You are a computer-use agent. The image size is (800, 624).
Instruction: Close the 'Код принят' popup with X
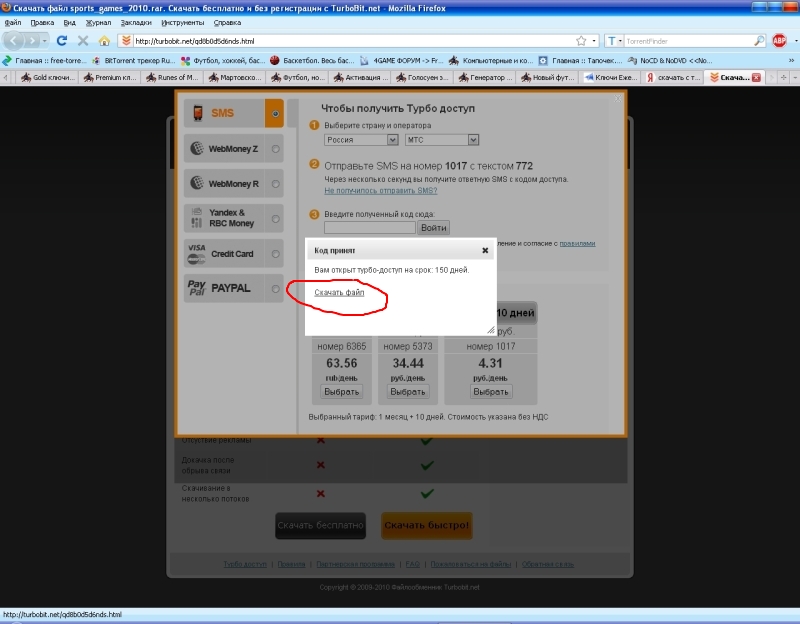pos(485,251)
